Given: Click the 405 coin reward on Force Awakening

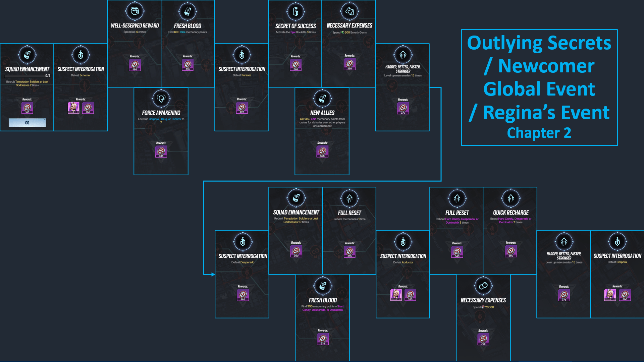Looking at the screenshot, I should tap(161, 151).
